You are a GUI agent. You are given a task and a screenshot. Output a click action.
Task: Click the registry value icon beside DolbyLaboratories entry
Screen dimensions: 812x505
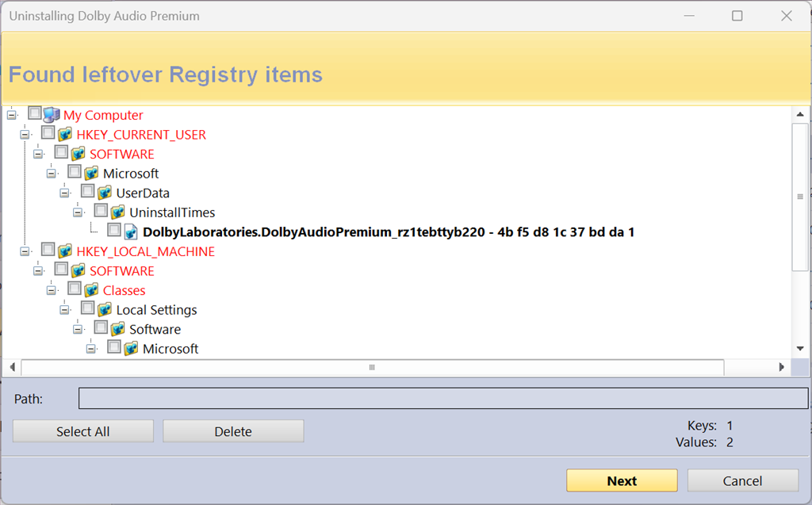[131, 231]
